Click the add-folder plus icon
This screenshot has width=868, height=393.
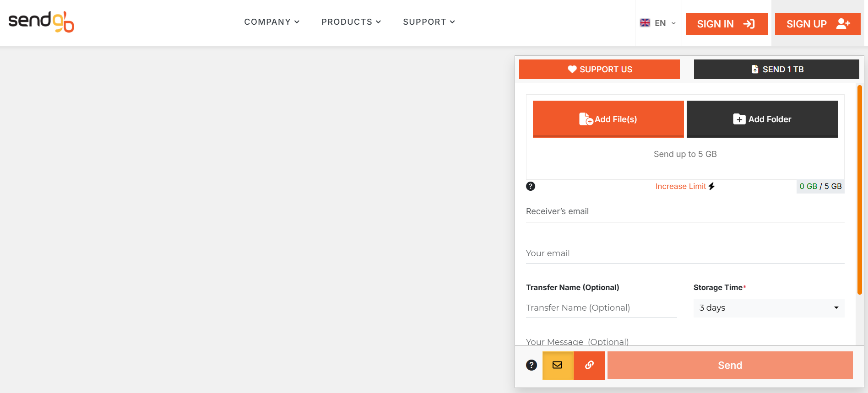click(739, 119)
